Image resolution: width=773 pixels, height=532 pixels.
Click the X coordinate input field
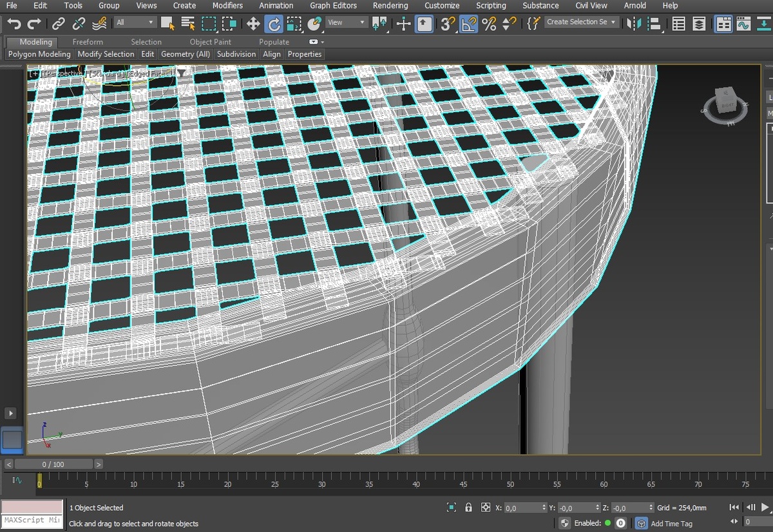pos(522,508)
